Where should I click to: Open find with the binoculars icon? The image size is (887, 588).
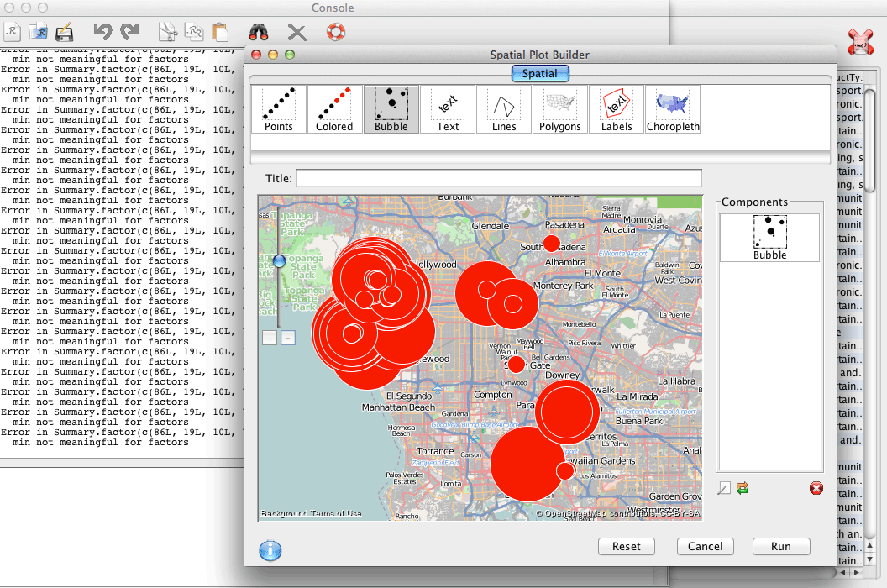pos(259,32)
